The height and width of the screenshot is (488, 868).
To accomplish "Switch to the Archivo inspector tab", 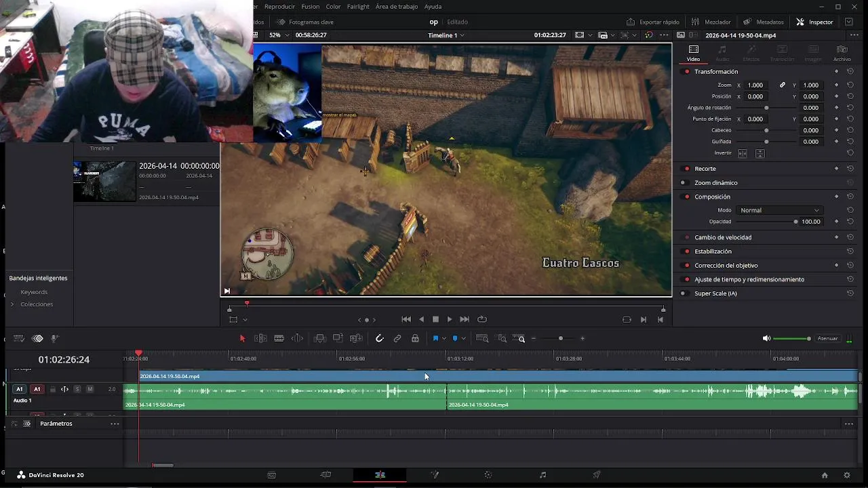I will [842, 53].
